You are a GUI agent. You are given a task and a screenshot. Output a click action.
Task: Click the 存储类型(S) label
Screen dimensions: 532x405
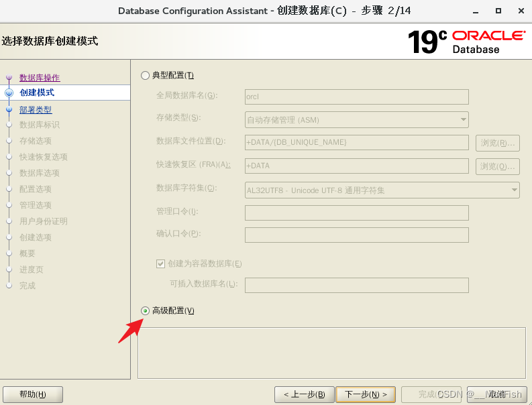pos(178,118)
